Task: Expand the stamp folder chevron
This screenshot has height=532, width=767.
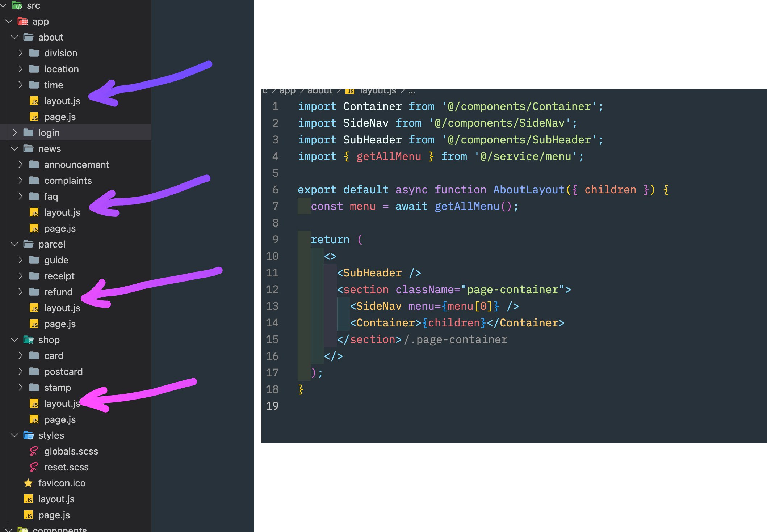Action: pyautogui.click(x=20, y=388)
